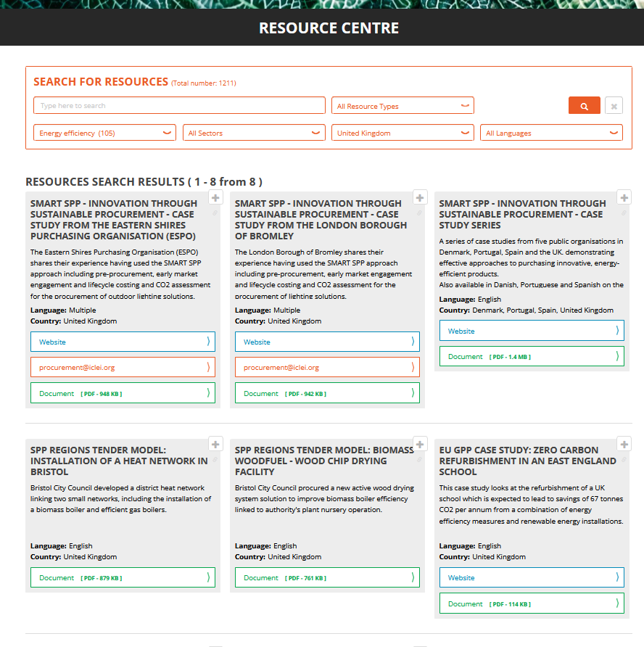Click 'Country: Denmark, Portugal, Spain, United Kingdom' text

point(526,310)
